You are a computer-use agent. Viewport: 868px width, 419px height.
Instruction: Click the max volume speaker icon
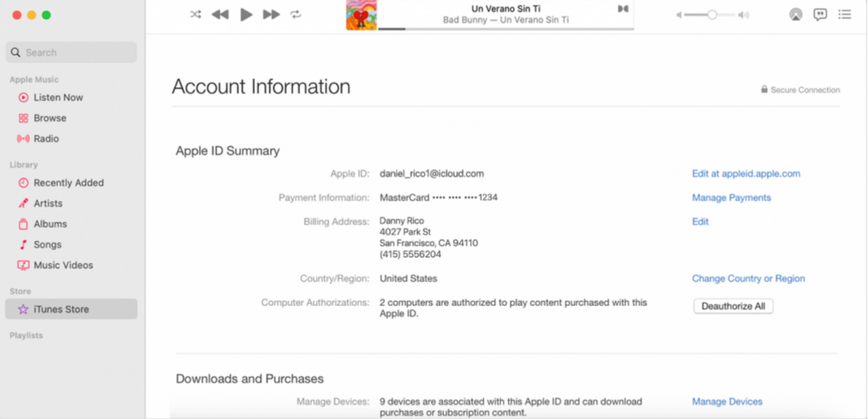[x=743, y=15]
